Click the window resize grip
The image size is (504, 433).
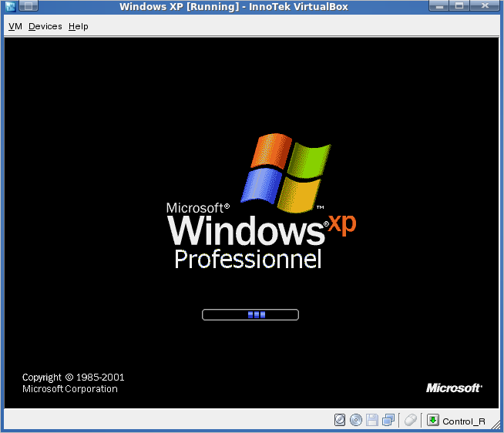pyautogui.click(x=498, y=427)
